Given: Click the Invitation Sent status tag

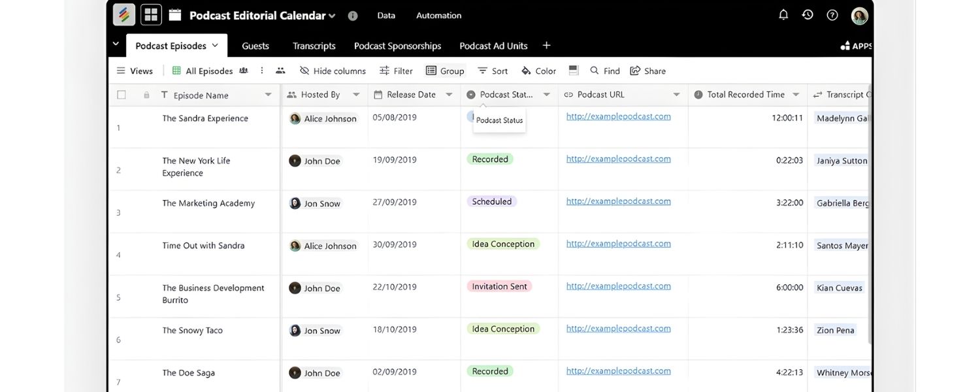Looking at the screenshot, I should tap(499, 286).
